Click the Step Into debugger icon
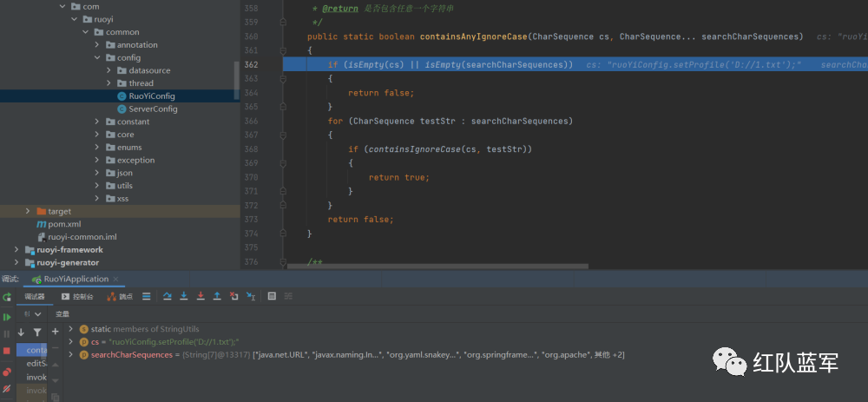868x402 pixels. tap(184, 297)
